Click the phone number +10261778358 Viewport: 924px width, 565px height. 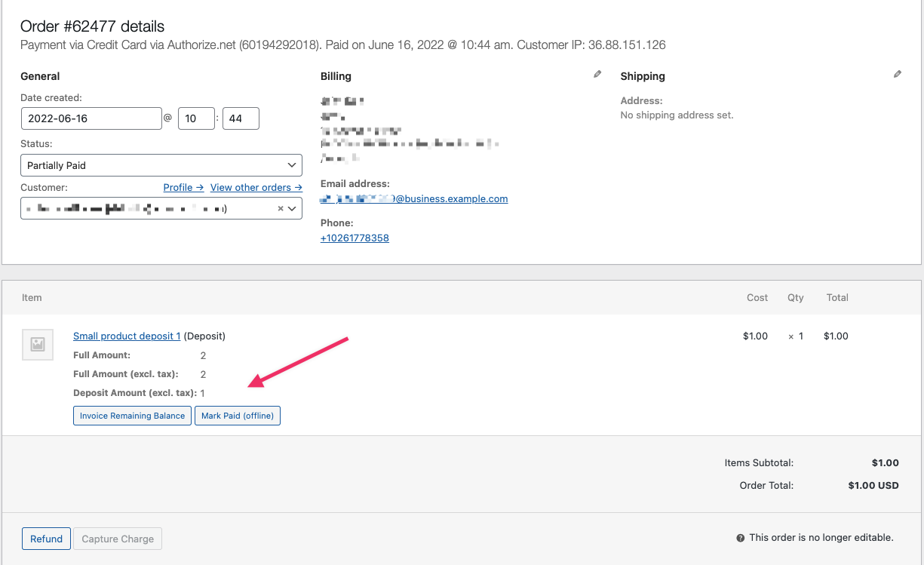(x=355, y=238)
